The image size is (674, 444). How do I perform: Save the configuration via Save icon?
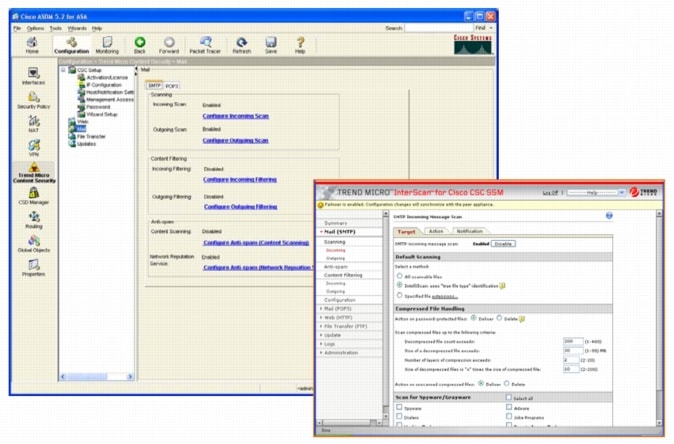pos(271,45)
